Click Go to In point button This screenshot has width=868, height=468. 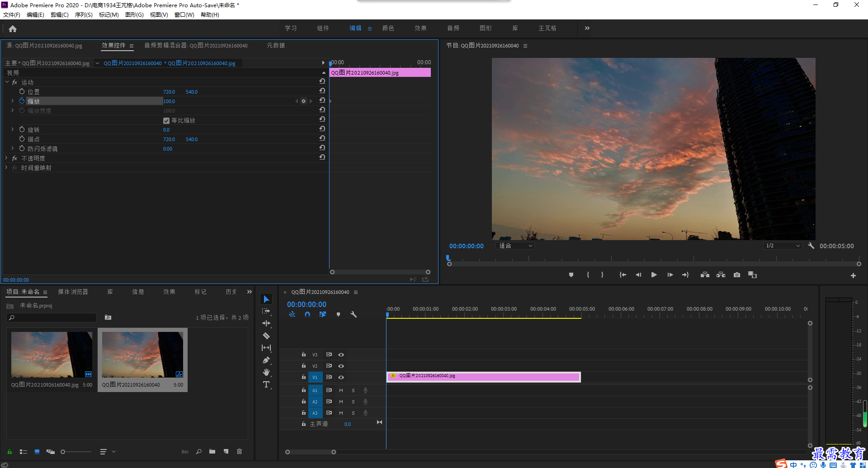pos(623,275)
